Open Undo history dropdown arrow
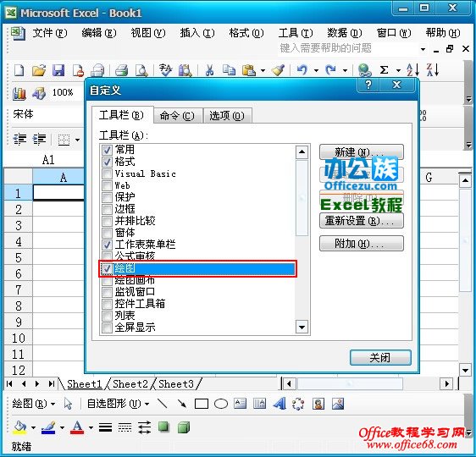 [316, 71]
